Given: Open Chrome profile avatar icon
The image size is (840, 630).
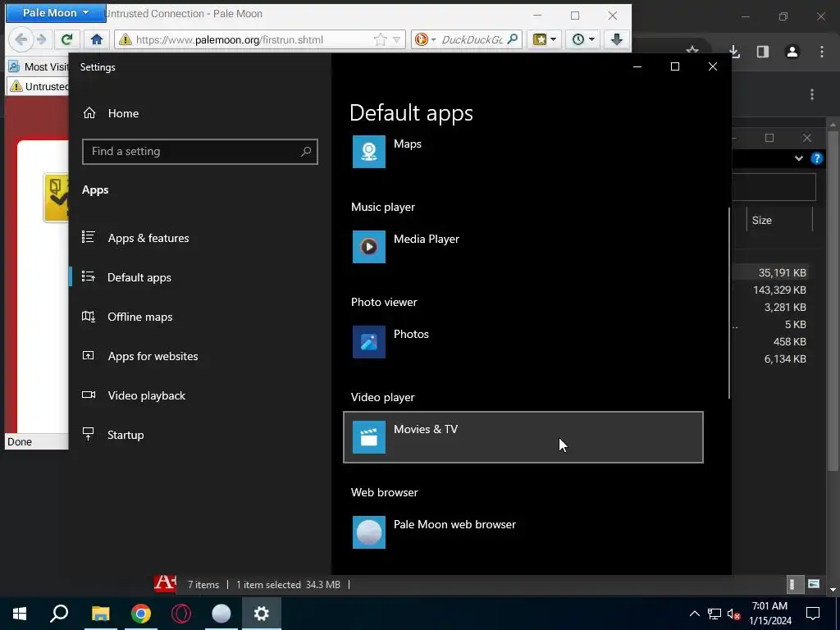Looking at the screenshot, I should point(792,52).
